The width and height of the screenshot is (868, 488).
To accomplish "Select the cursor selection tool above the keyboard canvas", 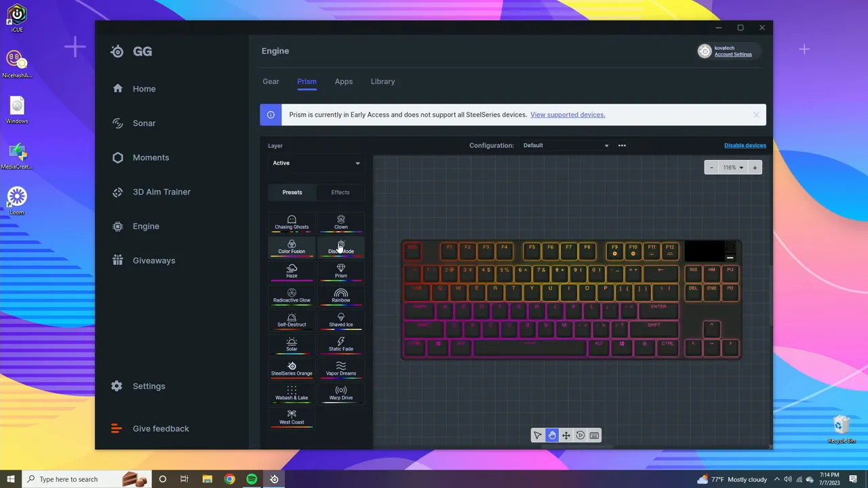I will tap(537, 435).
